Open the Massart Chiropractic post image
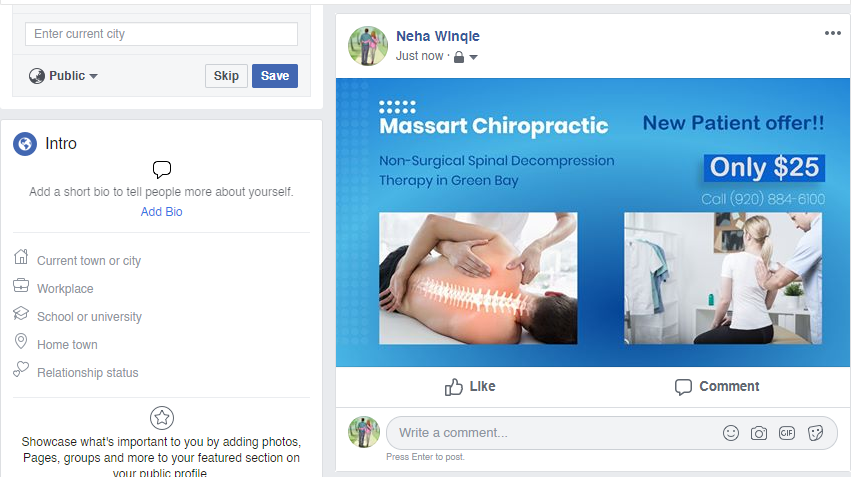The height and width of the screenshot is (477, 851). tap(592, 223)
